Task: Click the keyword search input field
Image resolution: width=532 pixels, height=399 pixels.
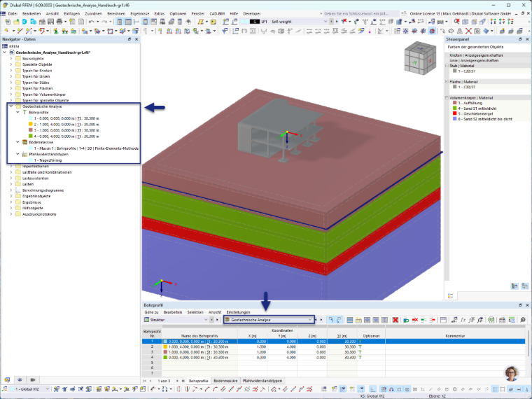Action: 360,13
